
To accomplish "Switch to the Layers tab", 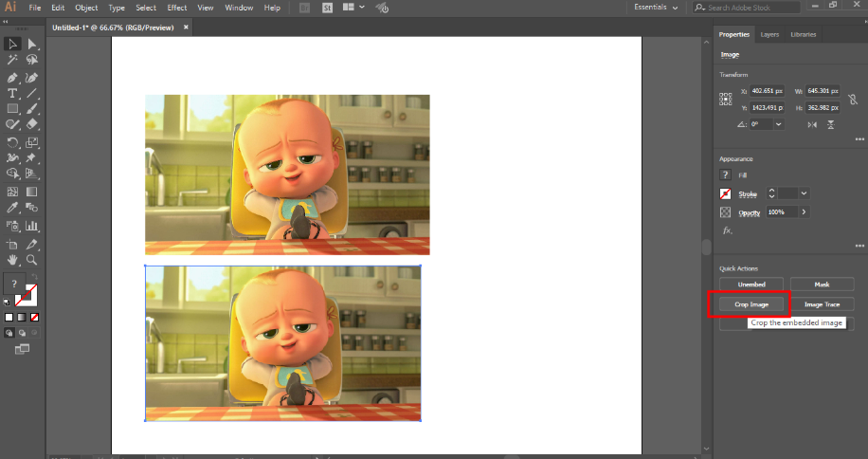I will tap(769, 34).
